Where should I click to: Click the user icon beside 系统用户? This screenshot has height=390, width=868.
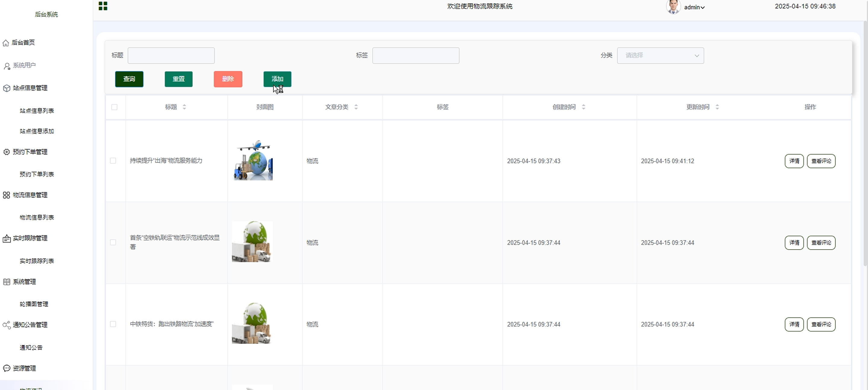pyautogui.click(x=7, y=66)
